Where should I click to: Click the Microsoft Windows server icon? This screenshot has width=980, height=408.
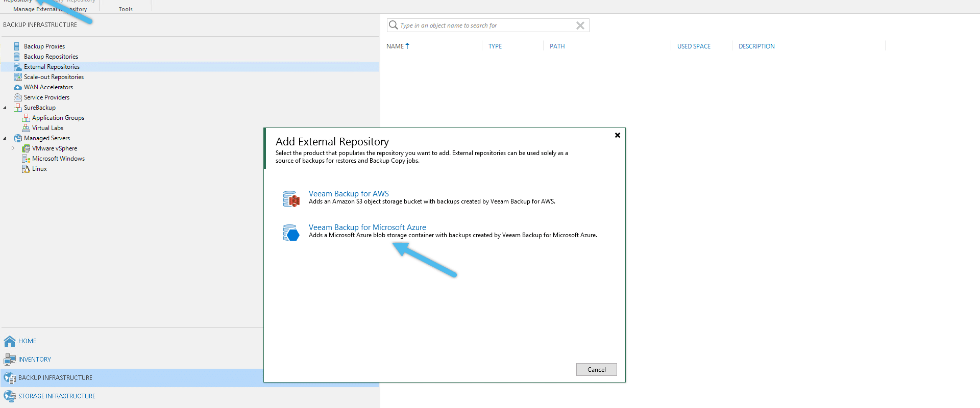click(x=26, y=159)
